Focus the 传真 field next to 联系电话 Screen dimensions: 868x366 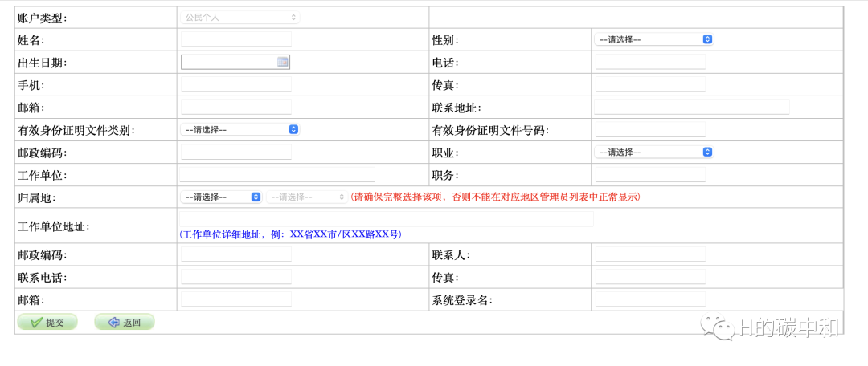click(650, 277)
